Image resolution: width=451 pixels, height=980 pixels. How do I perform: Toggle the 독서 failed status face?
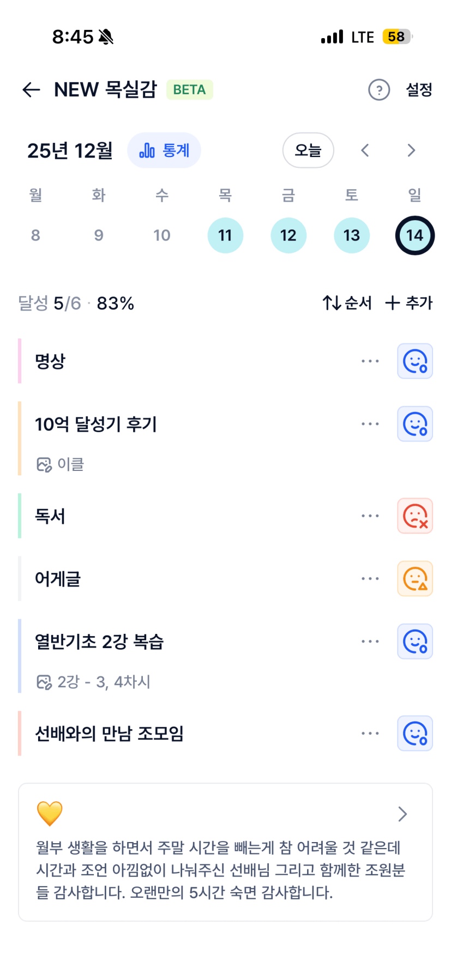coord(415,516)
